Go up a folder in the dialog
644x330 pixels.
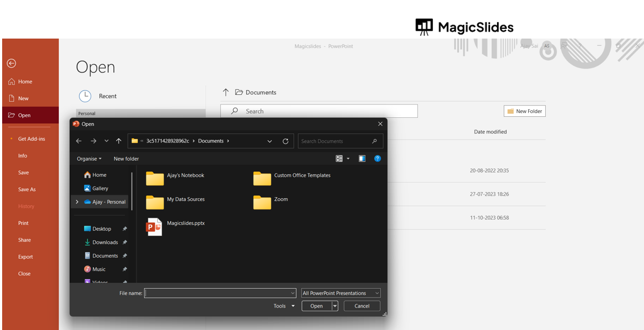pyautogui.click(x=119, y=141)
